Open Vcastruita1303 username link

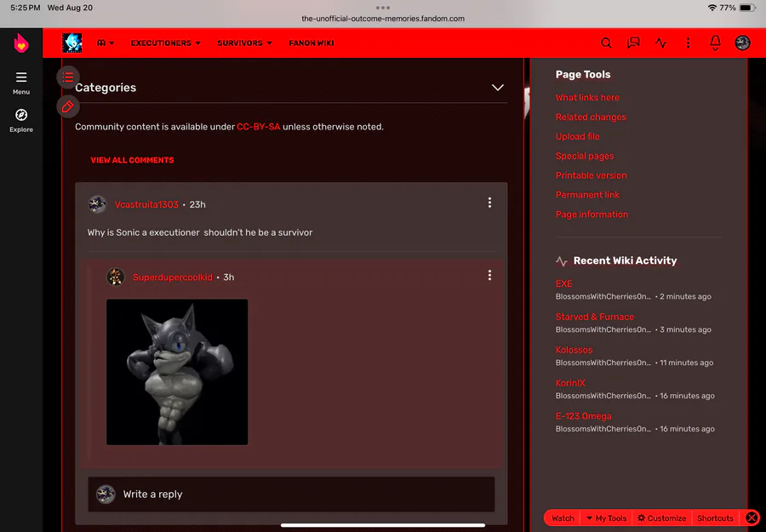click(x=146, y=204)
